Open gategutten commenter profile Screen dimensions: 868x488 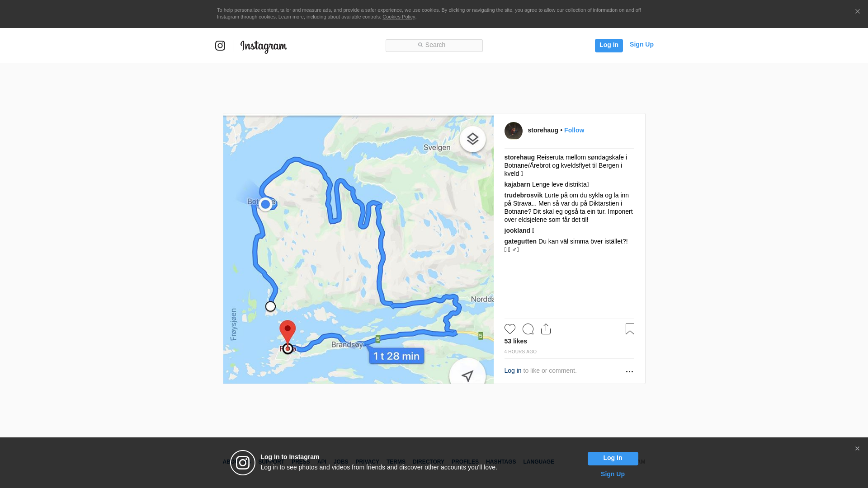[520, 241]
